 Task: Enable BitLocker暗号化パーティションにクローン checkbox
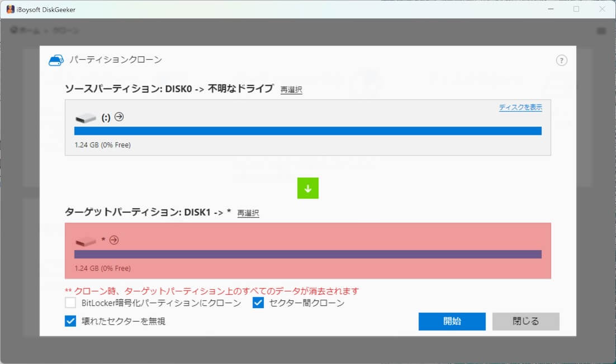[x=70, y=303]
